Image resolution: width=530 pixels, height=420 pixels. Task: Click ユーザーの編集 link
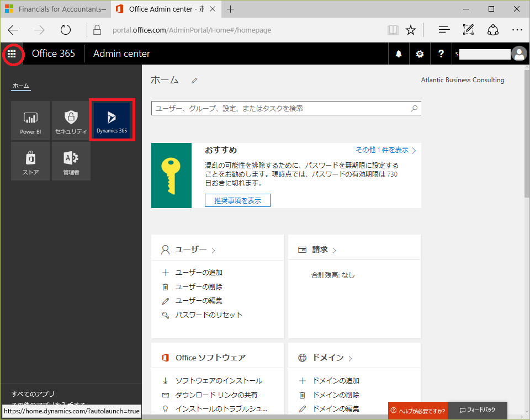[199, 301]
